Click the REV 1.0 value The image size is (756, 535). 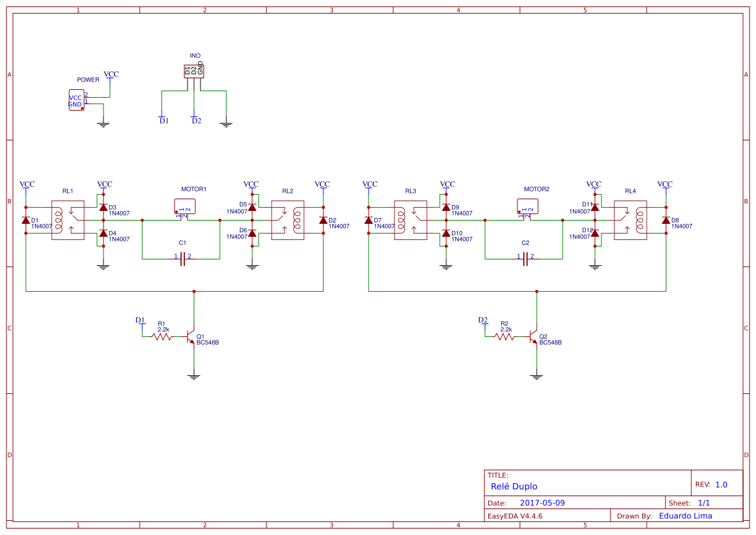[x=721, y=485]
